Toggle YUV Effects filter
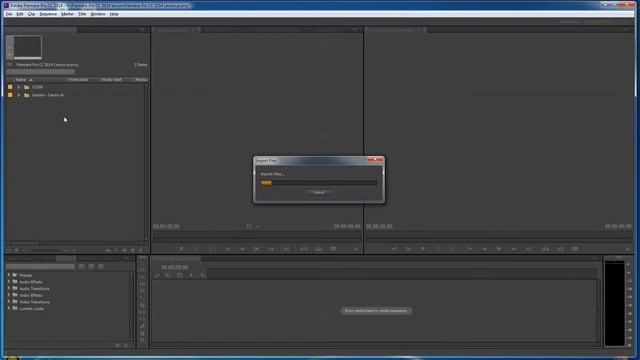Image resolution: width=640 pixels, height=360 pixels. click(x=101, y=267)
